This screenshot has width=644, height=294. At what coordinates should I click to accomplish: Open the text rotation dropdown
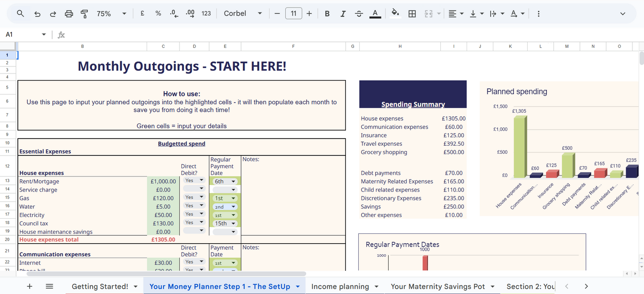click(x=517, y=14)
